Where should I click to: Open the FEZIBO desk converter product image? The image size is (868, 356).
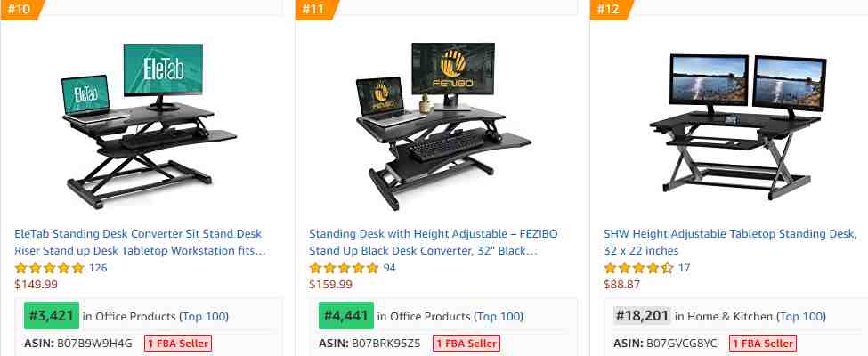pos(442,125)
